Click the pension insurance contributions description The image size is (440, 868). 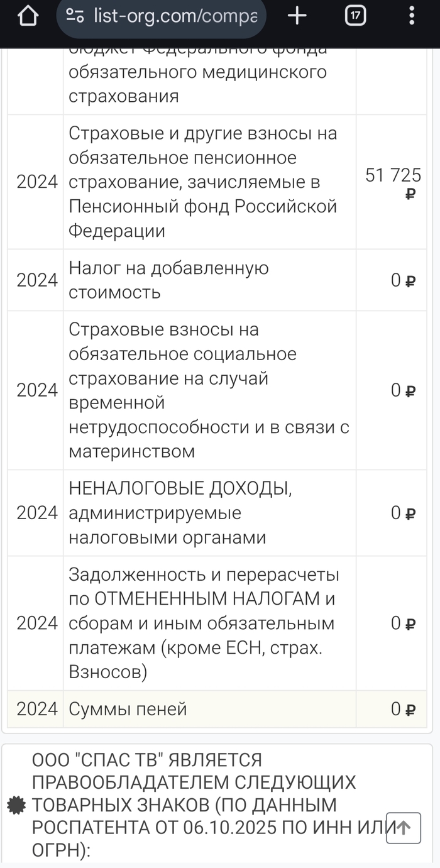click(202, 182)
